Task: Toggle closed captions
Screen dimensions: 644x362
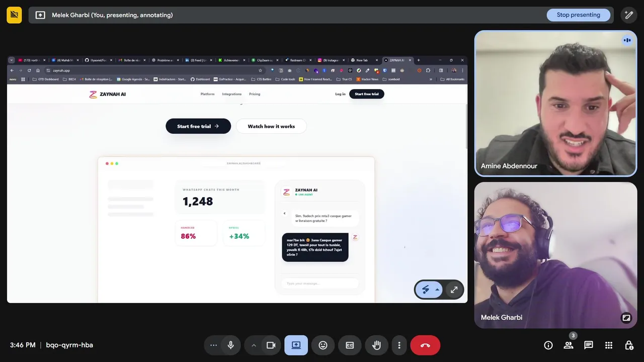Action: click(350, 345)
